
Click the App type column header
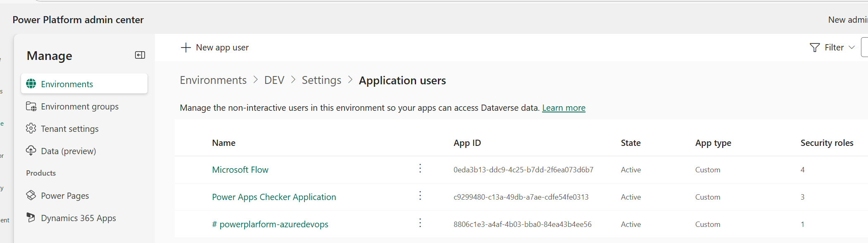713,143
